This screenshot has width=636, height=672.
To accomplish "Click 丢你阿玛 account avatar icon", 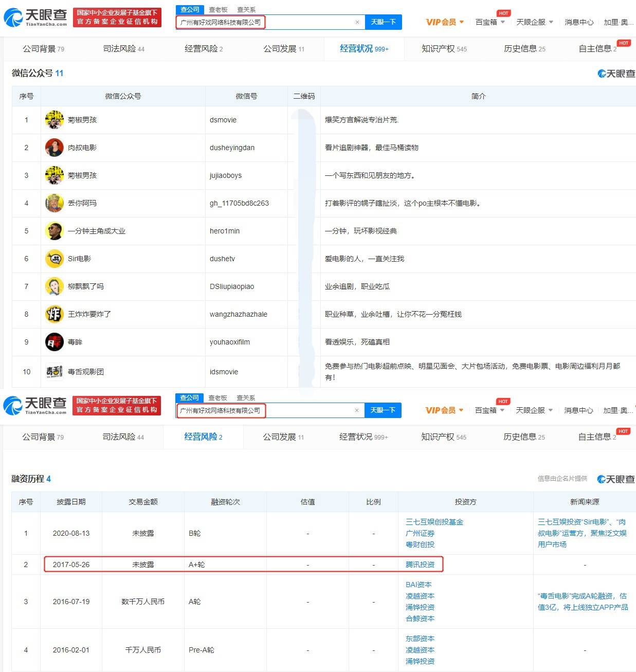I will pyautogui.click(x=54, y=203).
